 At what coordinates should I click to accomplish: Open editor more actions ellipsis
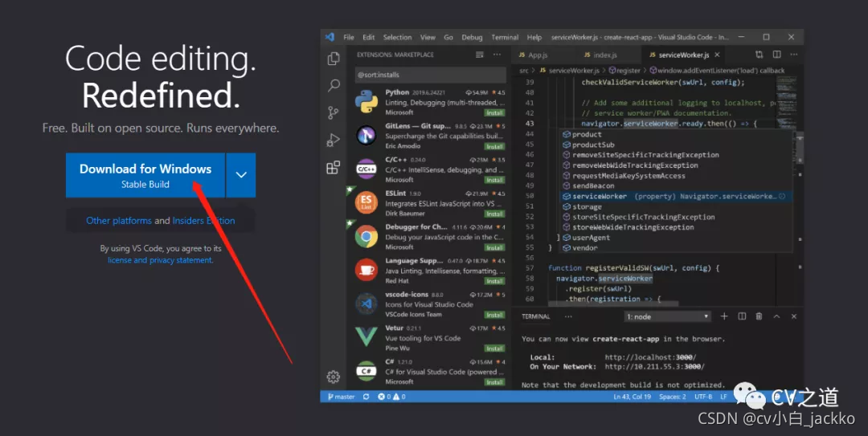[794, 55]
